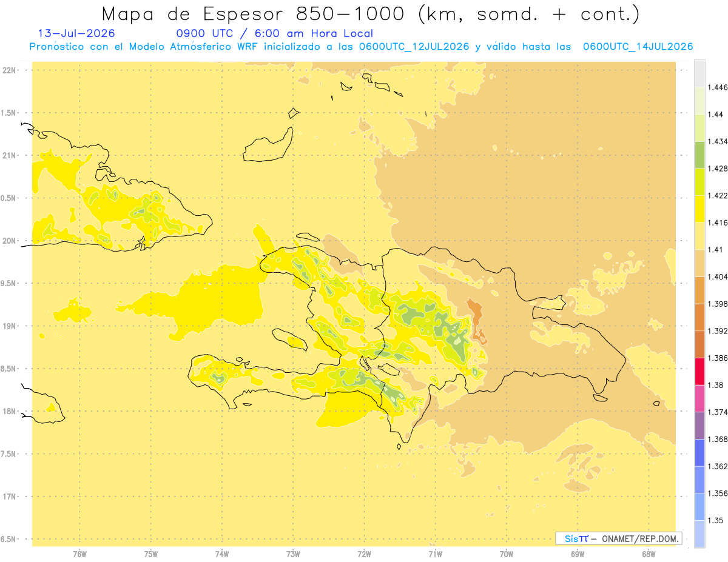This screenshot has width=728, height=562.
Task: Click the colorbar value 1.404
Action: pos(718,276)
